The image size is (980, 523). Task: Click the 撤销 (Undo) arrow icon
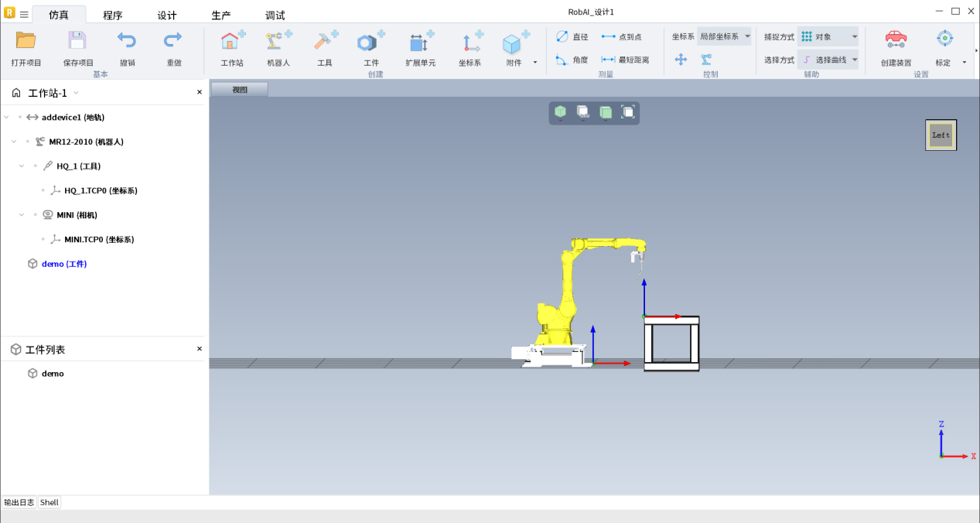(127, 41)
